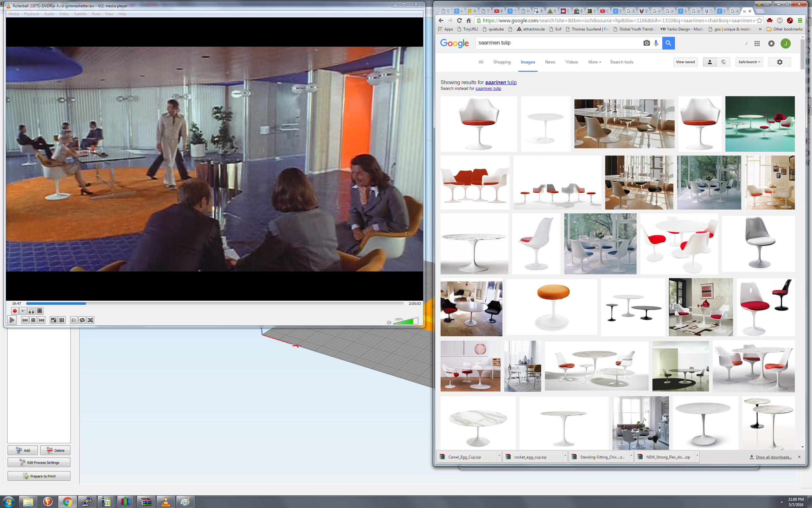This screenshot has width=812, height=508.
Task: Expand Other bookmarks folder
Action: click(x=784, y=29)
